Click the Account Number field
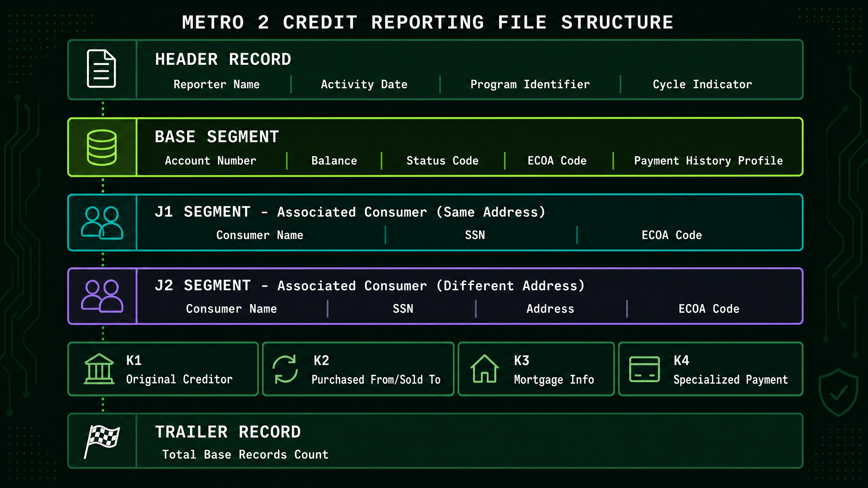Viewport: 868px width, 488px height. point(211,161)
